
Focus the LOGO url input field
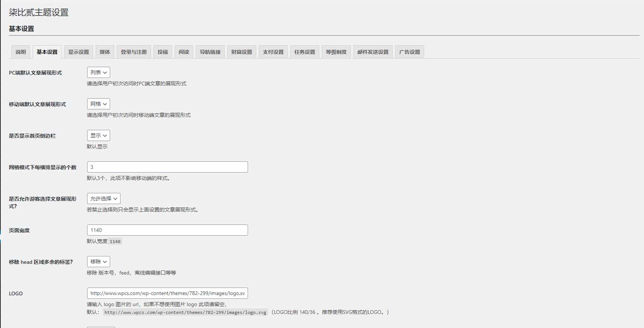168,293
